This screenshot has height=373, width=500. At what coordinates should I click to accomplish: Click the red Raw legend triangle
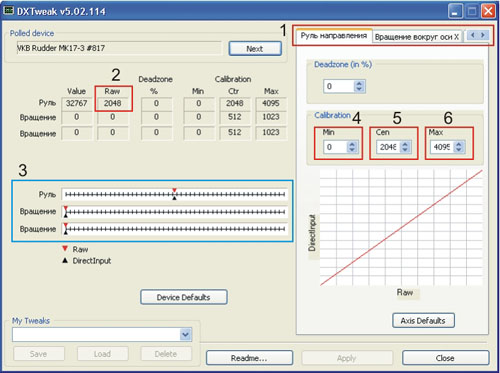click(x=65, y=249)
